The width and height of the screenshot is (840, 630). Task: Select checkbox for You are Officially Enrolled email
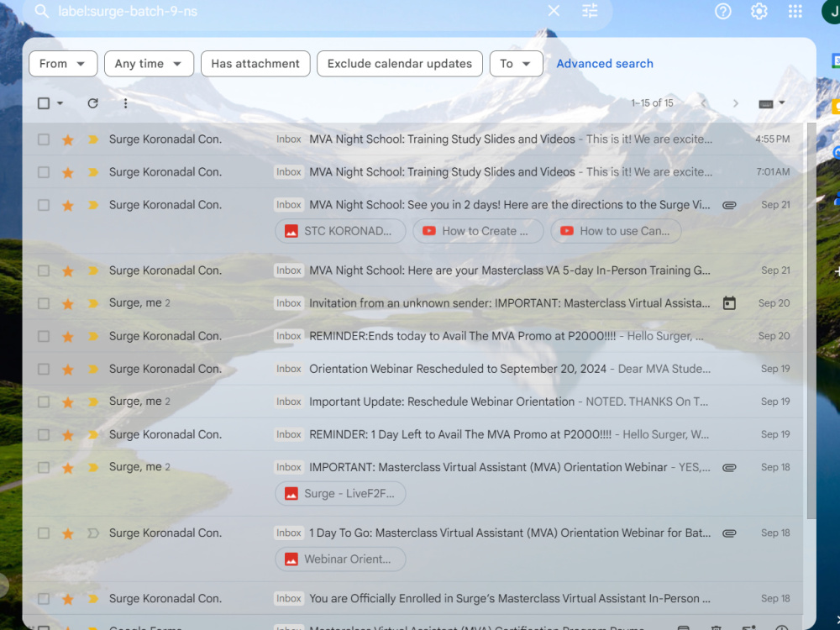44,598
